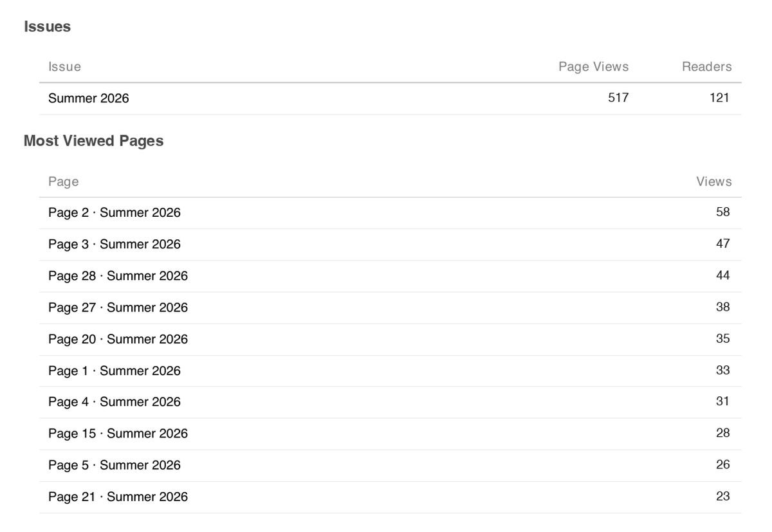Select the Issue column header

click(x=64, y=67)
